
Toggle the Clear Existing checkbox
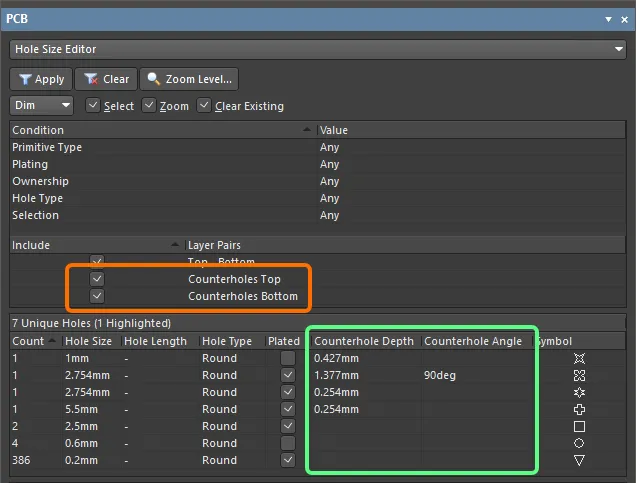(204, 105)
